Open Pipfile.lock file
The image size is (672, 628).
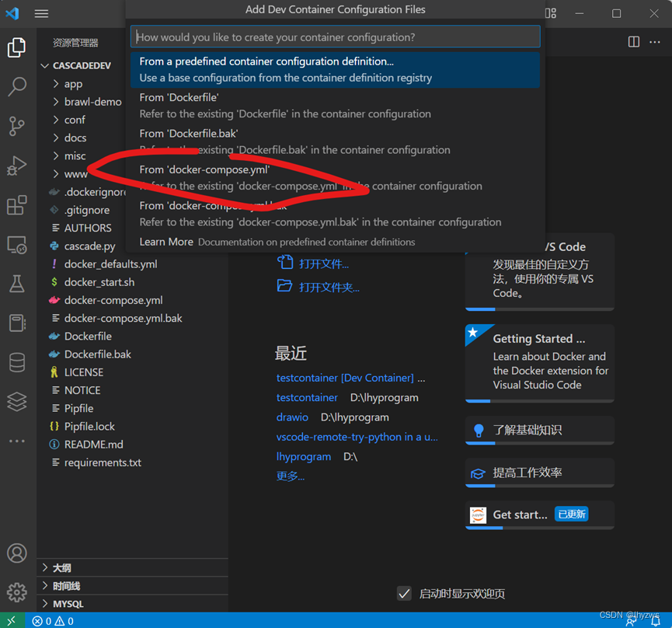tap(89, 426)
